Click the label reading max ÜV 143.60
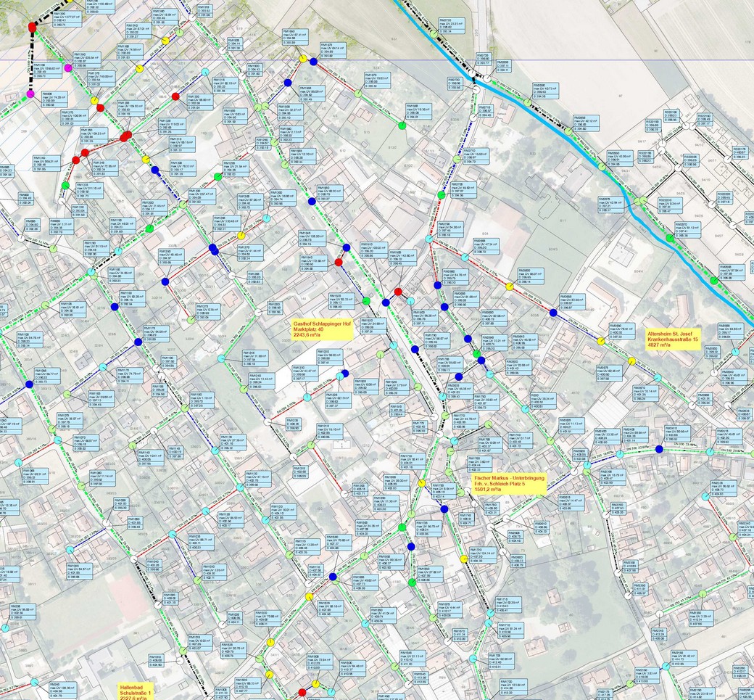The width and height of the screenshot is (754, 700). pyautogui.click(x=402, y=258)
